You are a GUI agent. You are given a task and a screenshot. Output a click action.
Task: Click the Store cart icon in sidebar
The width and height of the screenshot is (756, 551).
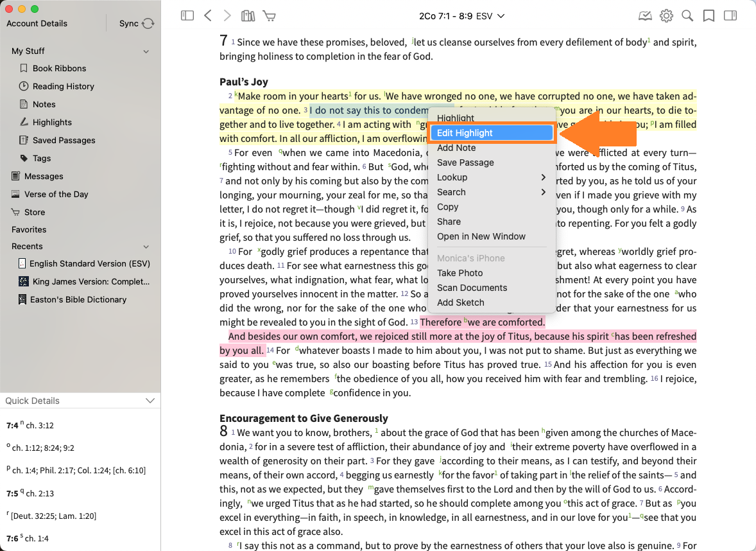pyautogui.click(x=15, y=213)
